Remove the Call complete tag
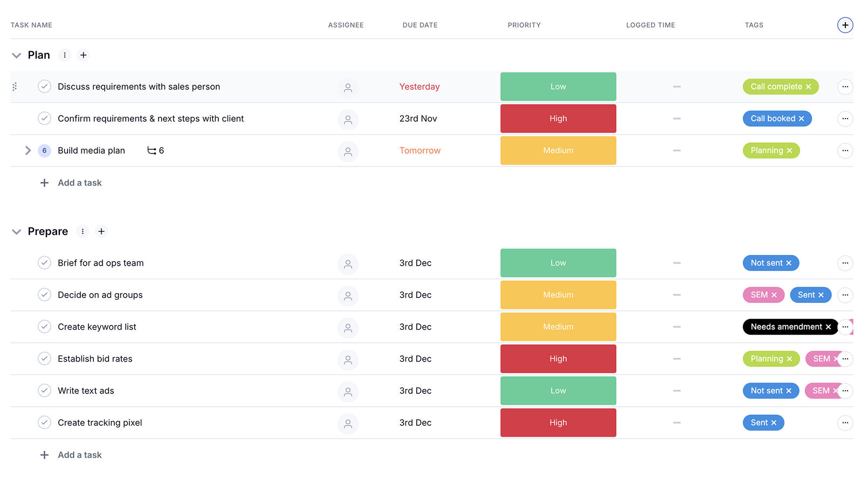The width and height of the screenshot is (868, 499). coord(808,87)
